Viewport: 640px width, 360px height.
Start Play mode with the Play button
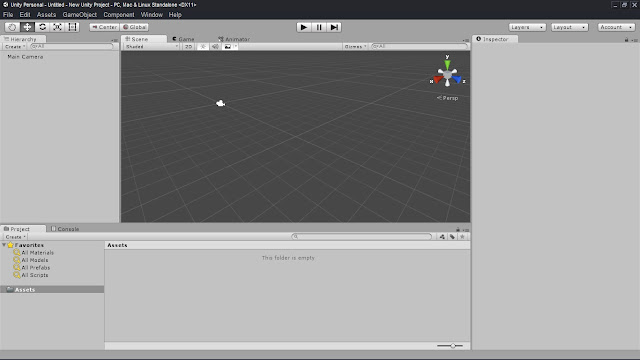303,27
